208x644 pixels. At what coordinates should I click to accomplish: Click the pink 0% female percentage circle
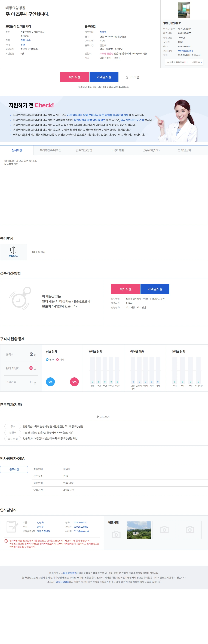coord(74,382)
